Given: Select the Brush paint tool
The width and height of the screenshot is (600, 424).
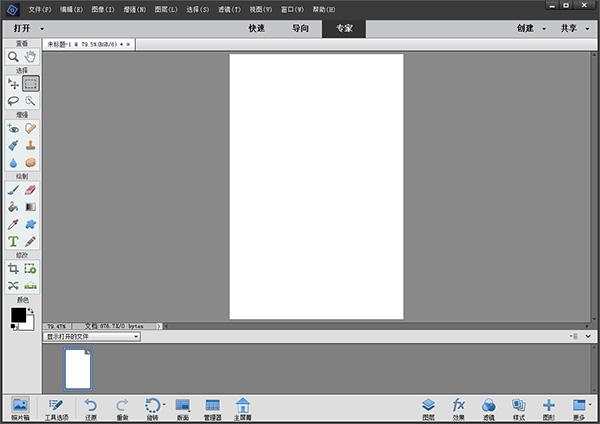Looking at the screenshot, I should click(13, 190).
